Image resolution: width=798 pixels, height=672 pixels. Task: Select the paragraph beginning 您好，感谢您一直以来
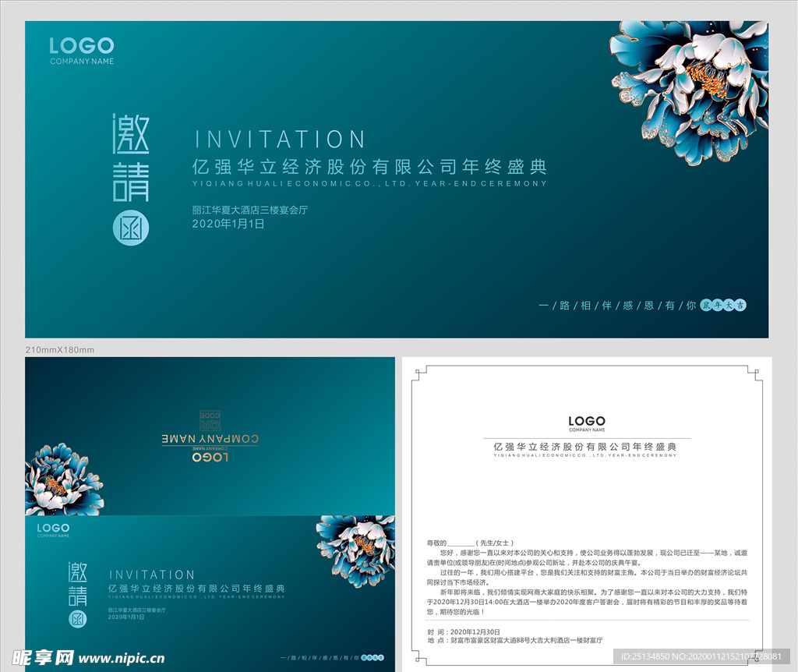point(587,557)
